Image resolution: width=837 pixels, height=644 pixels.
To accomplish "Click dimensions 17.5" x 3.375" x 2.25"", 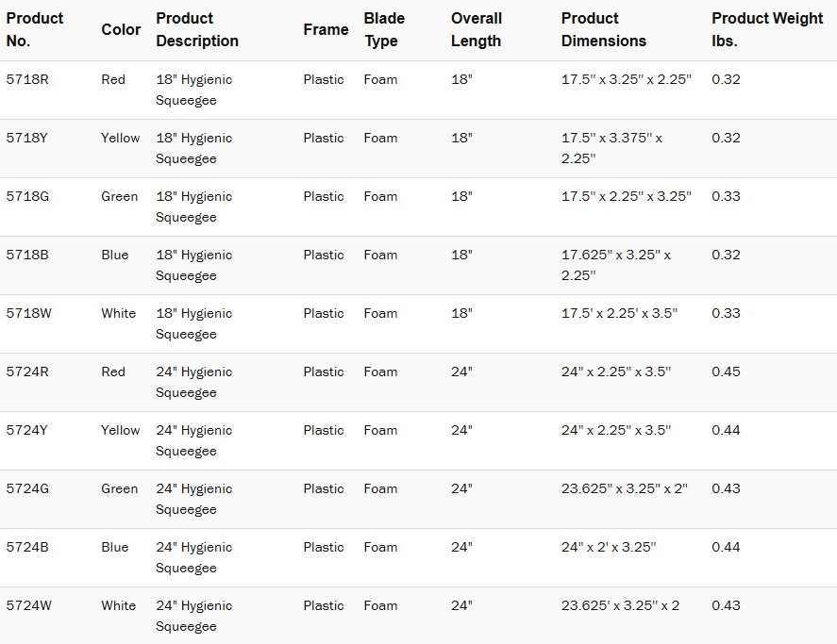I will pyautogui.click(x=611, y=148).
